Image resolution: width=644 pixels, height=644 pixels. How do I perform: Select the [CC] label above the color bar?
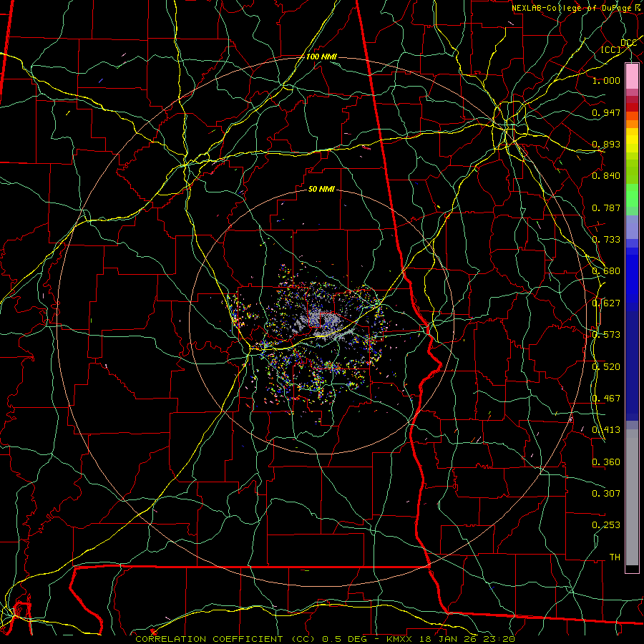point(611,49)
